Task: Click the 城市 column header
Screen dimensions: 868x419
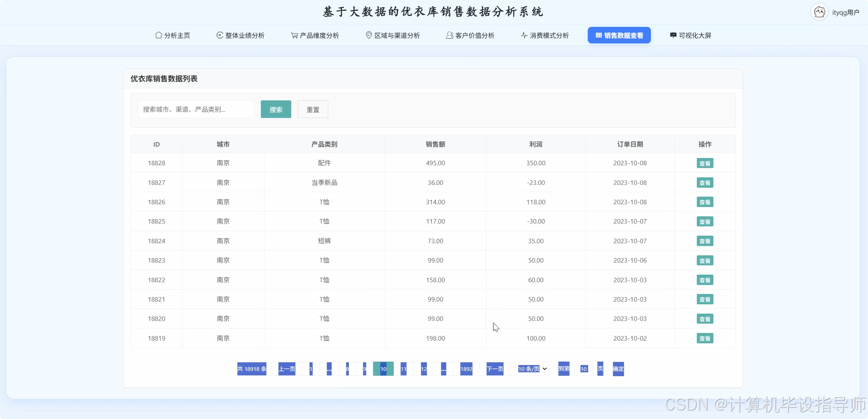Action: click(x=223, y=144)
